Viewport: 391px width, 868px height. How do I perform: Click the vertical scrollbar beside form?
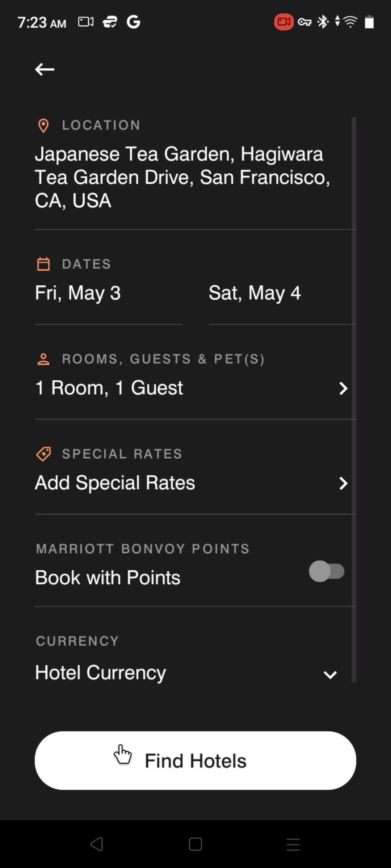point(354,400)
